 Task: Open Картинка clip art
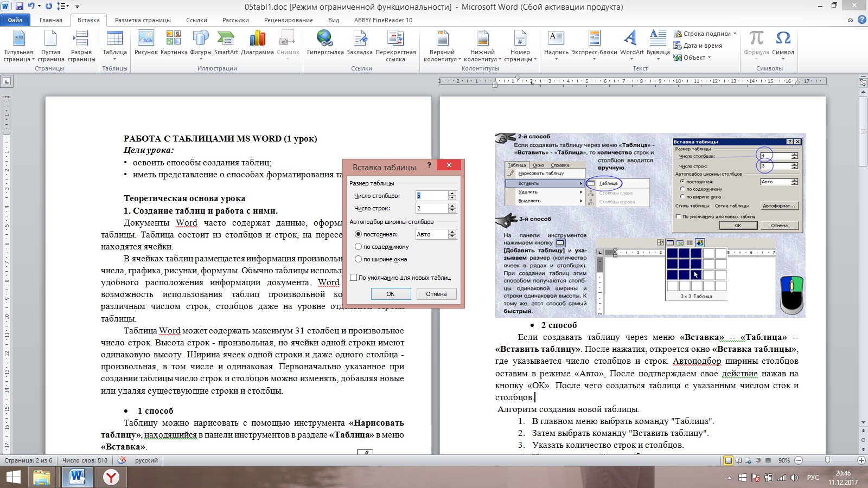click(x=174, y=43)
